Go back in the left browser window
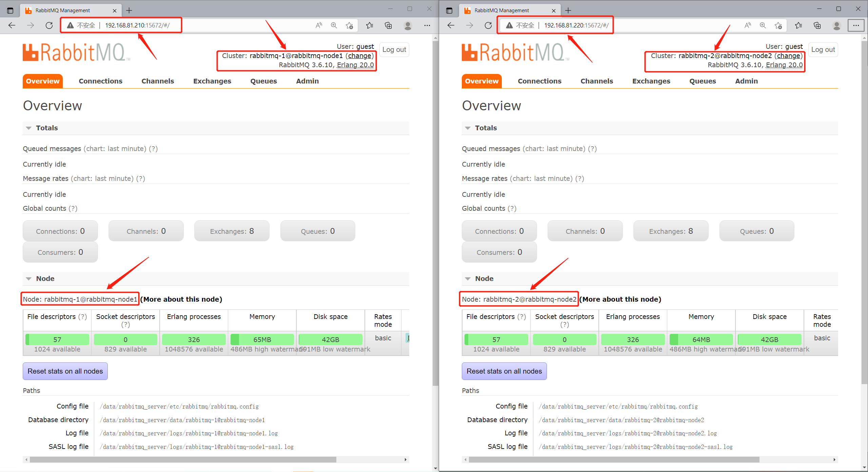Image resolution: width=868 pixels, height=472 pixels. [12, 25]
